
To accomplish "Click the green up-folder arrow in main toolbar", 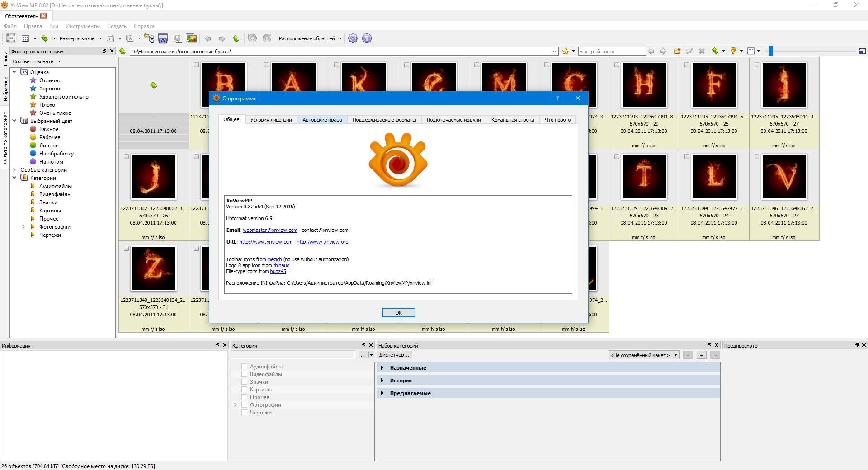I will 236,38.
